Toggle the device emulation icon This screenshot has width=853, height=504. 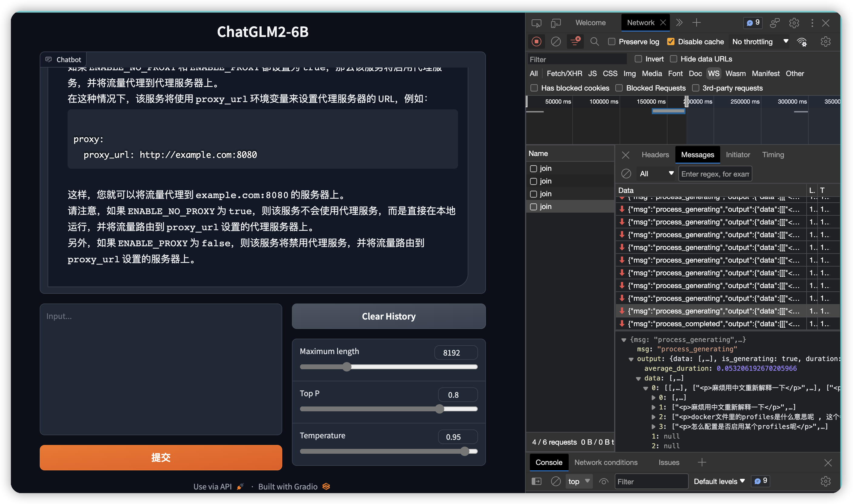coord(556,23)
